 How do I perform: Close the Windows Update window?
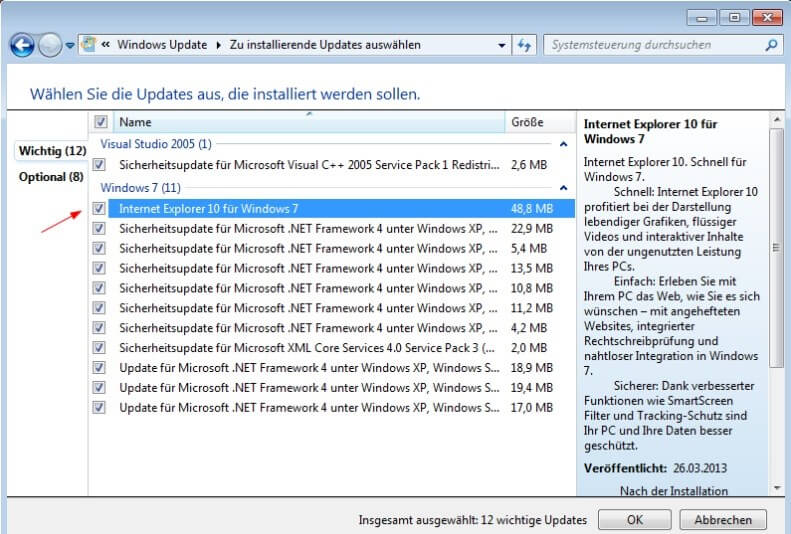tap(767, 18)
